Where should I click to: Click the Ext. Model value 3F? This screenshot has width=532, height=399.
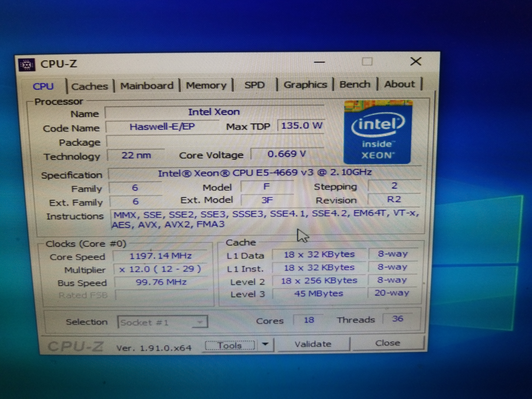click(x=267, y=200)
